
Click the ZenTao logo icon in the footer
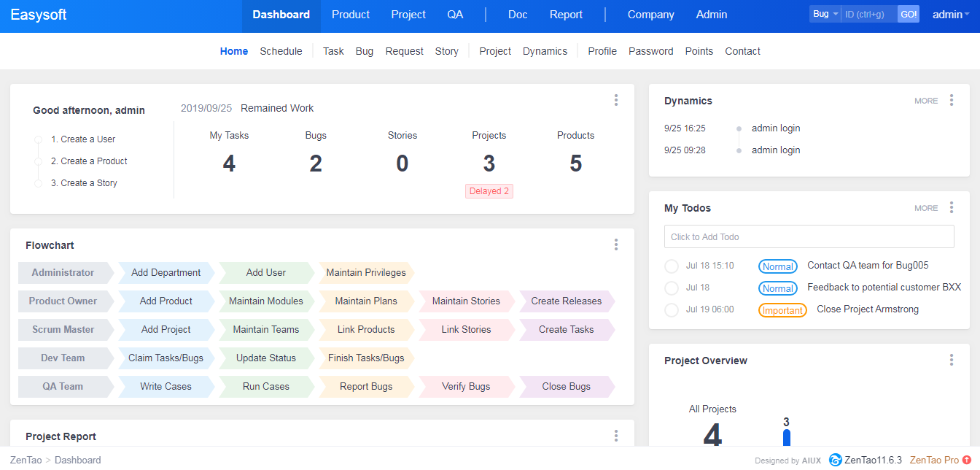tap(835, 460)
